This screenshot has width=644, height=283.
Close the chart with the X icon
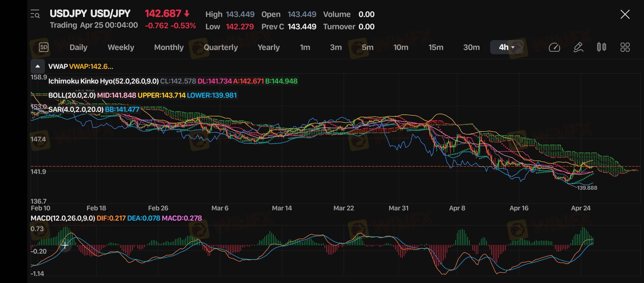click(x=625, y=14)
